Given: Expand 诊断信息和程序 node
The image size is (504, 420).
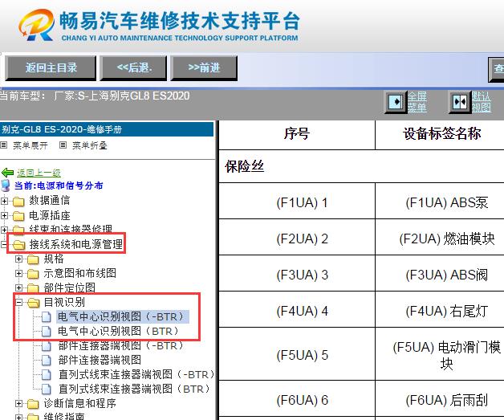Looking at the screenshot, I should pos(19,403).
